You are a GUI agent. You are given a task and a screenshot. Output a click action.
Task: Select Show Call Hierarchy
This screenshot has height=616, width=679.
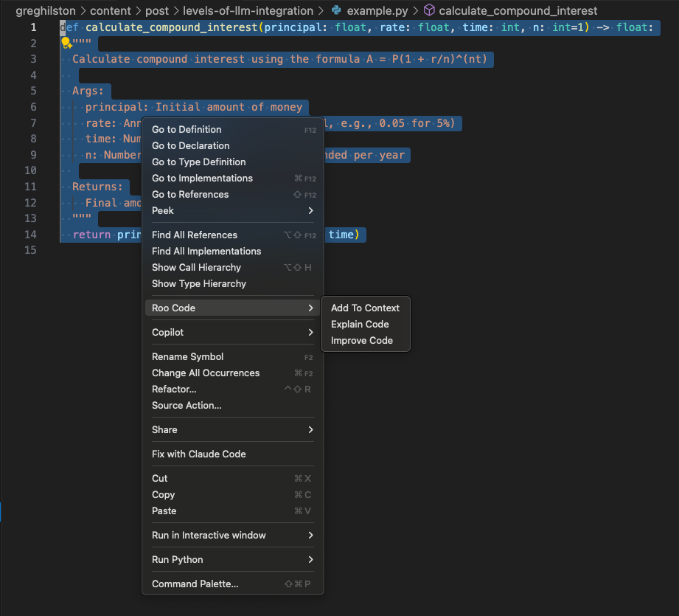pos(232,267)
